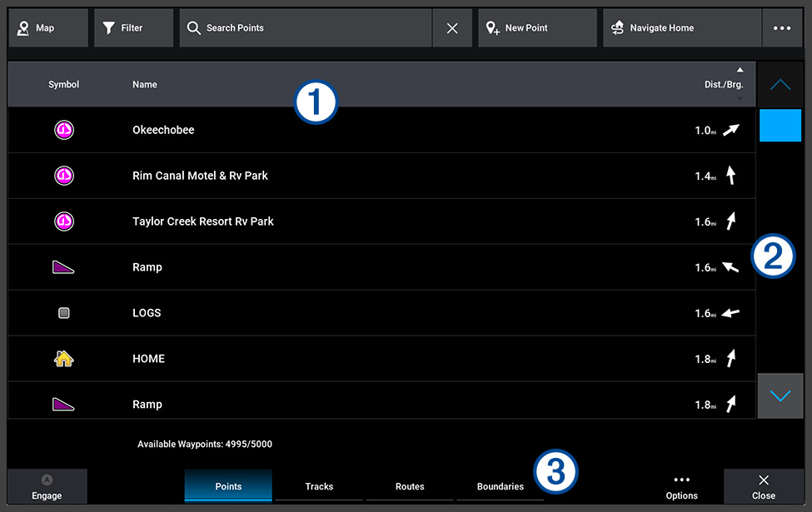Image resolution: width=812 pixels, height=512 pixels.
Task: Select Taylor Creek Resort Rv Park row
Action: click(381, 221)
